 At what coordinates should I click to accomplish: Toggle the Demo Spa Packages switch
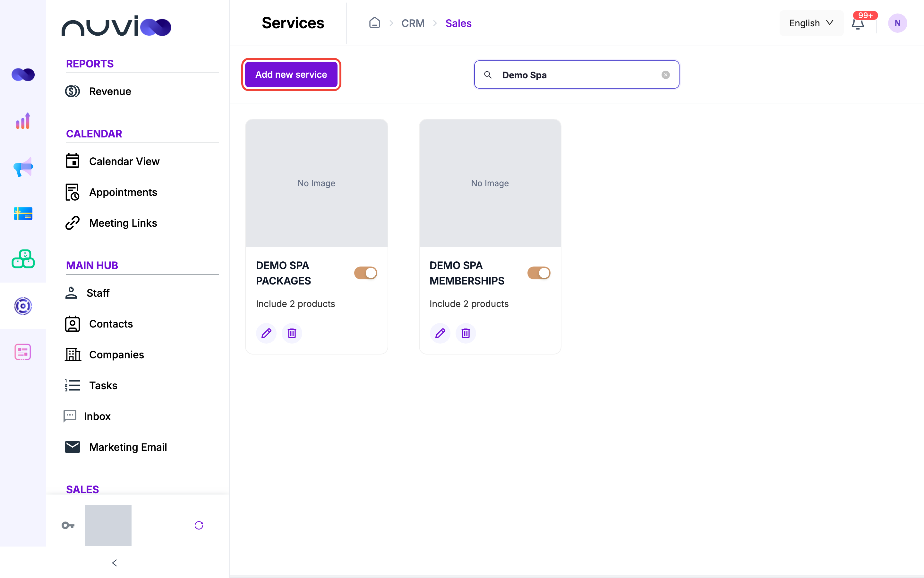(365, 273)
